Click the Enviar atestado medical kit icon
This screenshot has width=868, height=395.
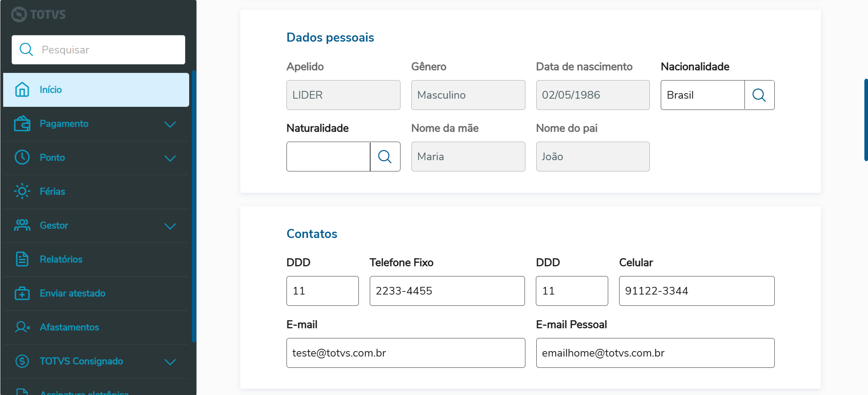point(22,293)
